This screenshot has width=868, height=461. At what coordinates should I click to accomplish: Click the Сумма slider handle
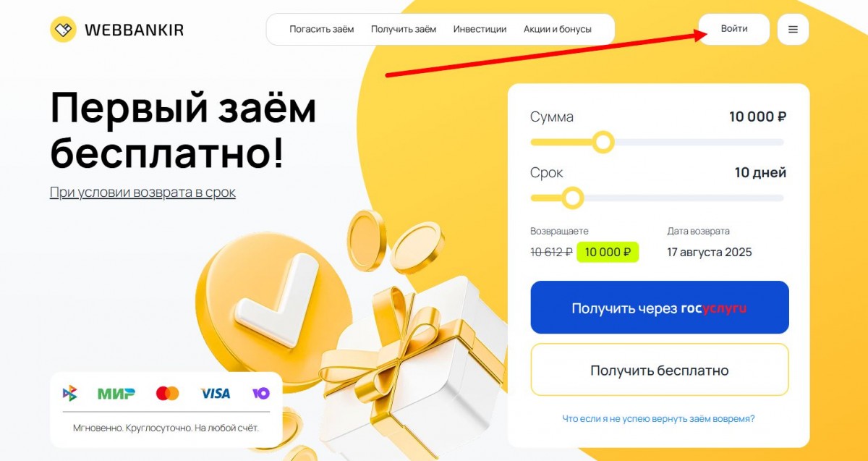point(603,142)
